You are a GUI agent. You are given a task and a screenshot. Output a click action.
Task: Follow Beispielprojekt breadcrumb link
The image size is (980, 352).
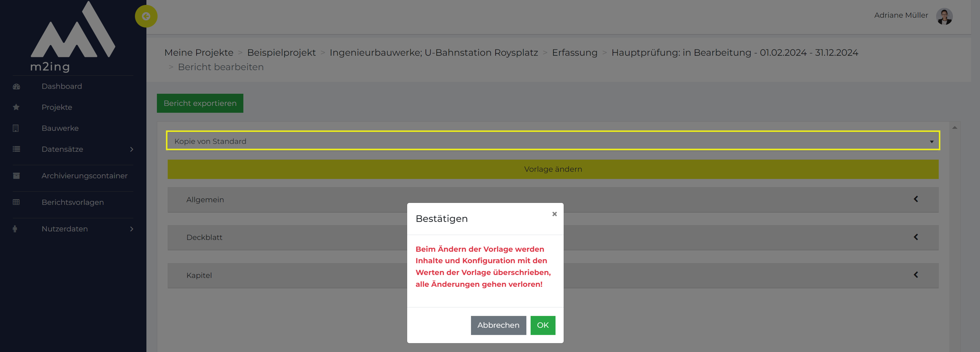282,53
